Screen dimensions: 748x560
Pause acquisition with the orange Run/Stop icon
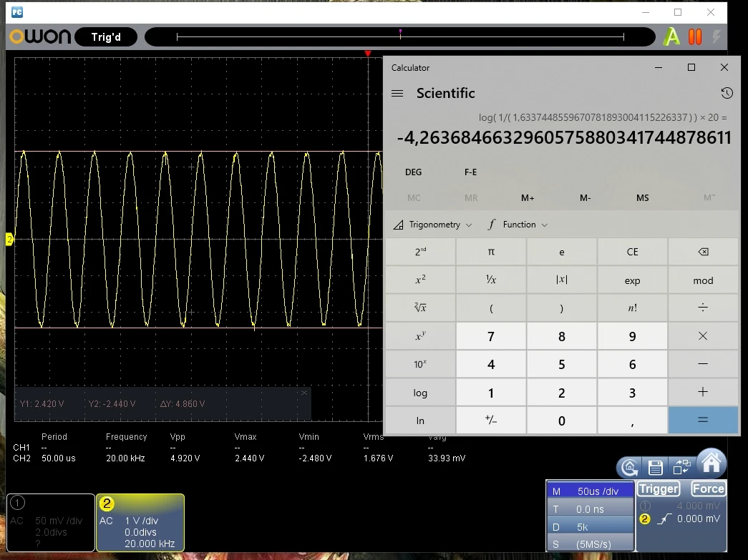coord(694,37)
